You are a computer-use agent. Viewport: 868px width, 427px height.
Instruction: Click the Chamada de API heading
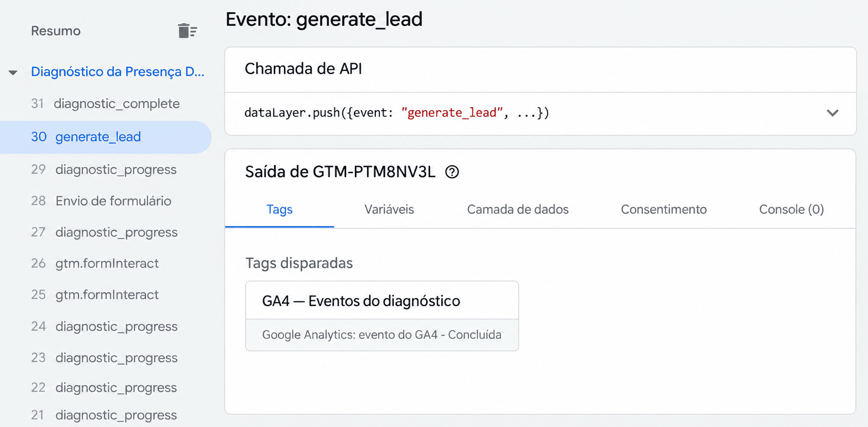(x=303, y=68)
